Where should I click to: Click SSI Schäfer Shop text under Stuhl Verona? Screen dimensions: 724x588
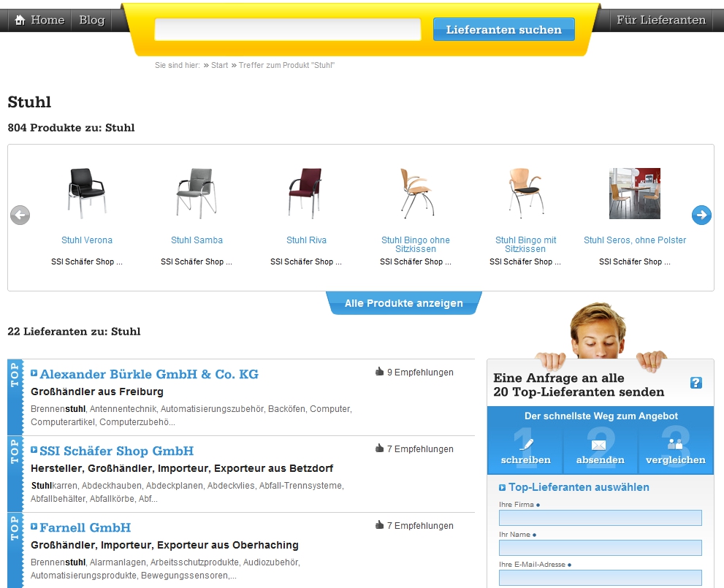coord(87,261)
